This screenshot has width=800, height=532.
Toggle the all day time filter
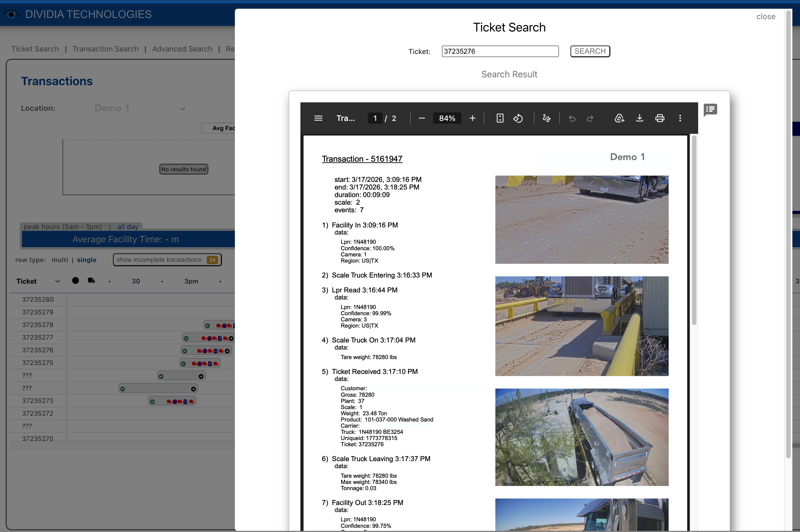point(127,227)
